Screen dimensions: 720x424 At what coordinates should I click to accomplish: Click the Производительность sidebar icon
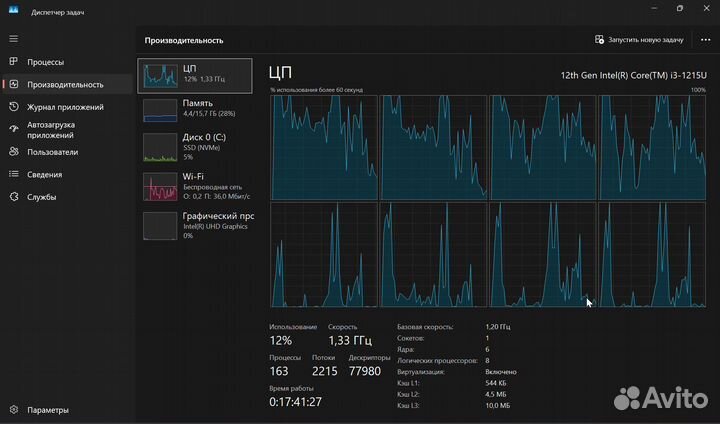13,85
